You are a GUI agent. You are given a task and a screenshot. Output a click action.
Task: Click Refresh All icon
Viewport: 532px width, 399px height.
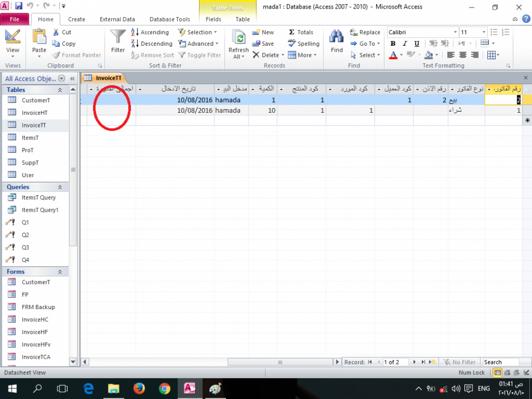(x=239, y=37)
